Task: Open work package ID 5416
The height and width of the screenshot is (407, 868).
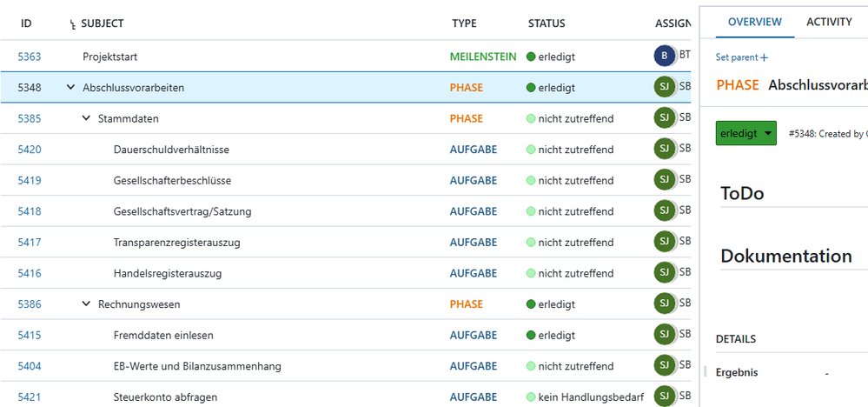Action: [30, 274]
